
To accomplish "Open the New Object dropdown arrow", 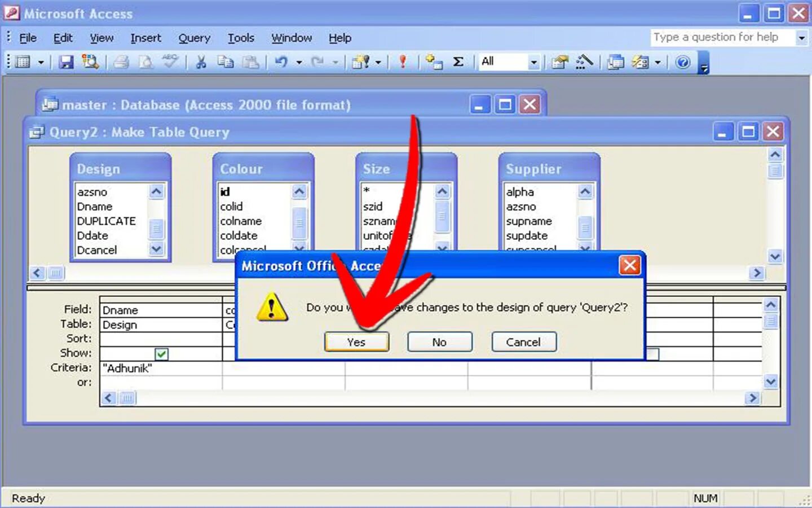I will point(657,62).
